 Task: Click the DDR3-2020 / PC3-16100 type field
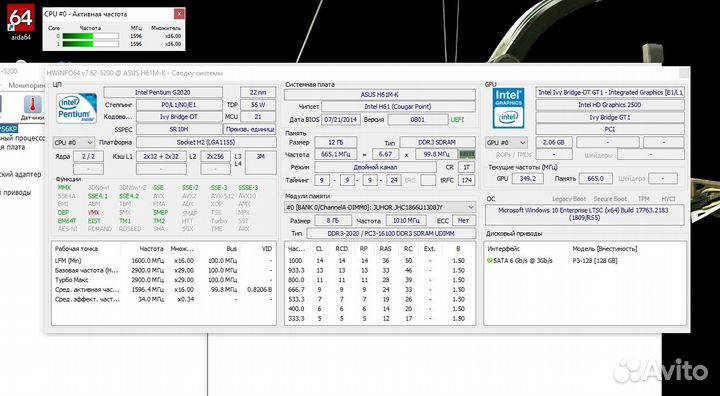(391, 233)
